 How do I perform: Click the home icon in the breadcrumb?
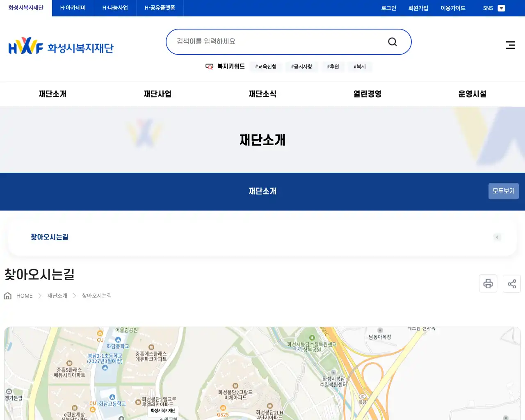7,295
